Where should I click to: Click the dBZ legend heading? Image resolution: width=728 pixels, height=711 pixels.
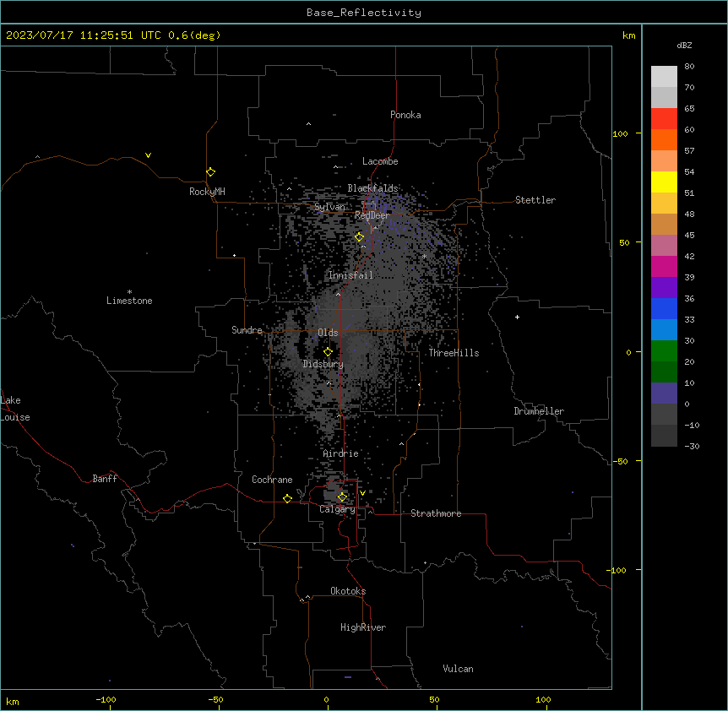[x=684, y=46]
